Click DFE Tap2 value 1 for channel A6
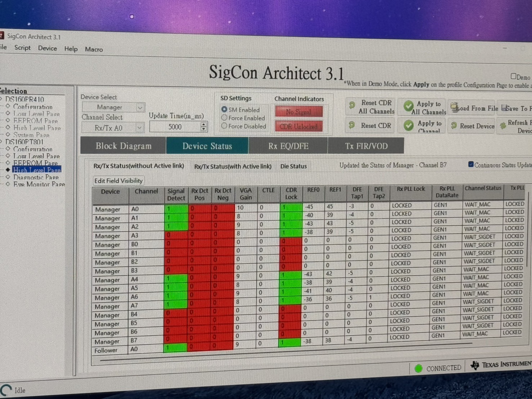This screenshot has height=399, width=532. pyautogui.click(x=370, y=297)
